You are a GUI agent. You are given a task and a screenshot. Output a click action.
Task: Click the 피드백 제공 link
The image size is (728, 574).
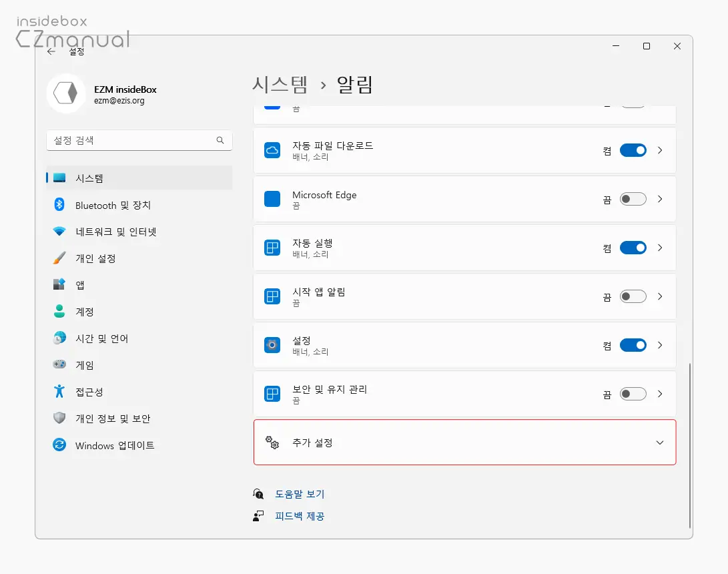(x=300, y=516)
